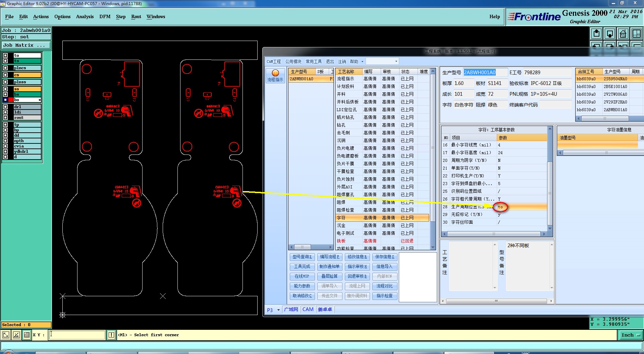Select the 阻焊塞孔 process row
This screenshot has width=644, height=354.
382,194
